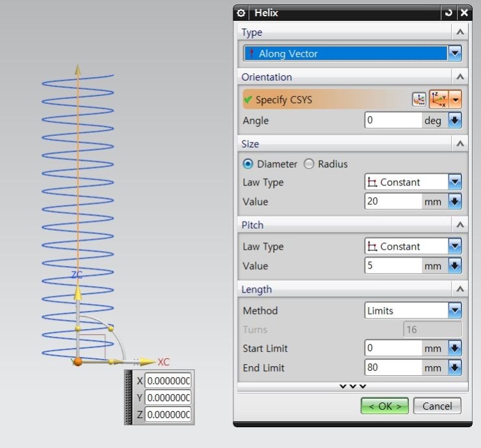Viewport: 481px width, 448px height.
Task: Click the Start Limit options arrow icon
Action: pyautogui.click(x=454, y=349)
